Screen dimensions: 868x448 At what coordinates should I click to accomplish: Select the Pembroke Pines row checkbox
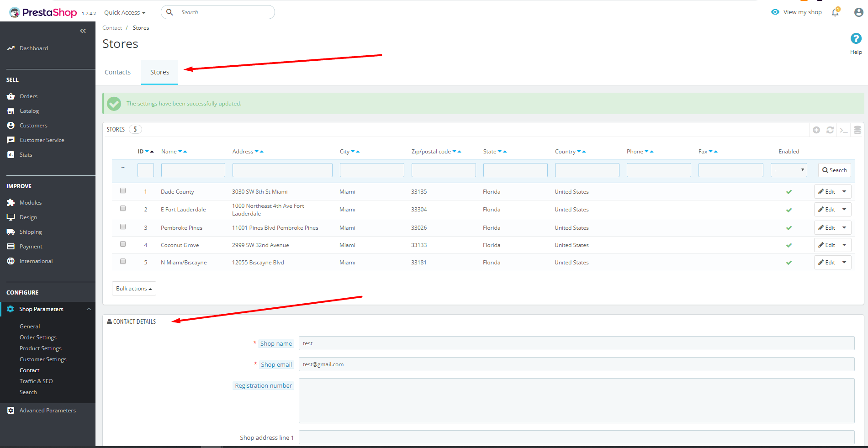(x=123, y=227)
